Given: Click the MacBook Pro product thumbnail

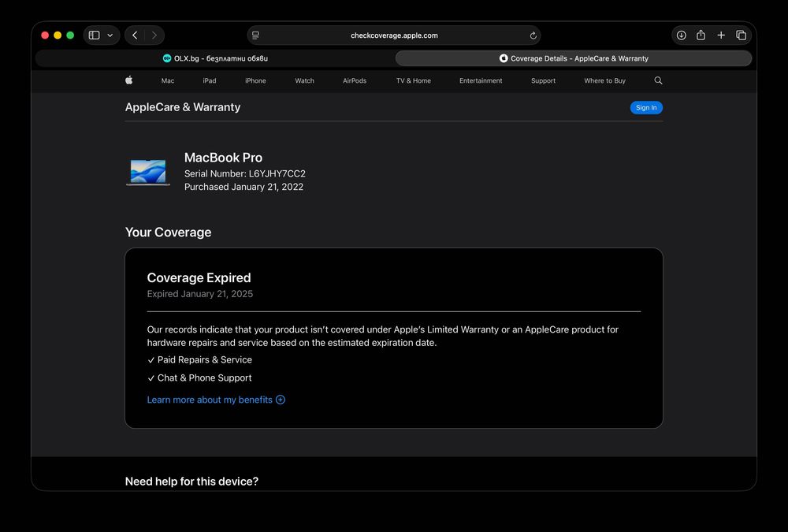Looking at the screenshot, I should (x=148, y=173).
